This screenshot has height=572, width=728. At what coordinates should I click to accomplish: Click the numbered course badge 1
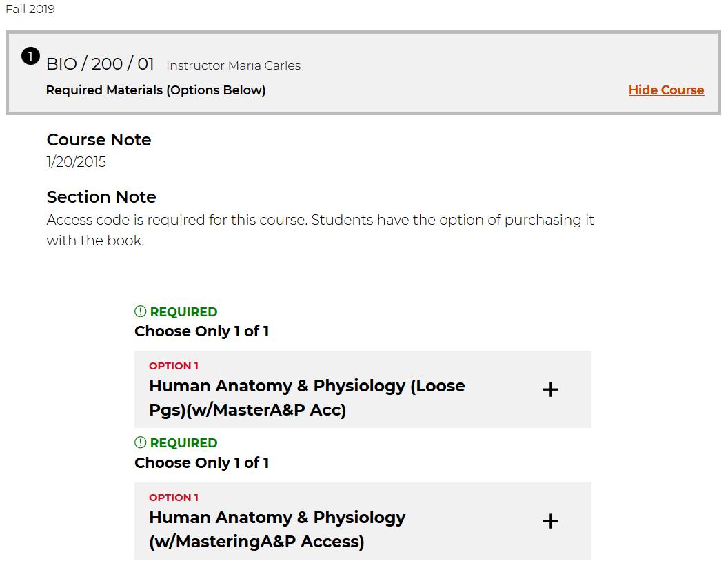30,57
